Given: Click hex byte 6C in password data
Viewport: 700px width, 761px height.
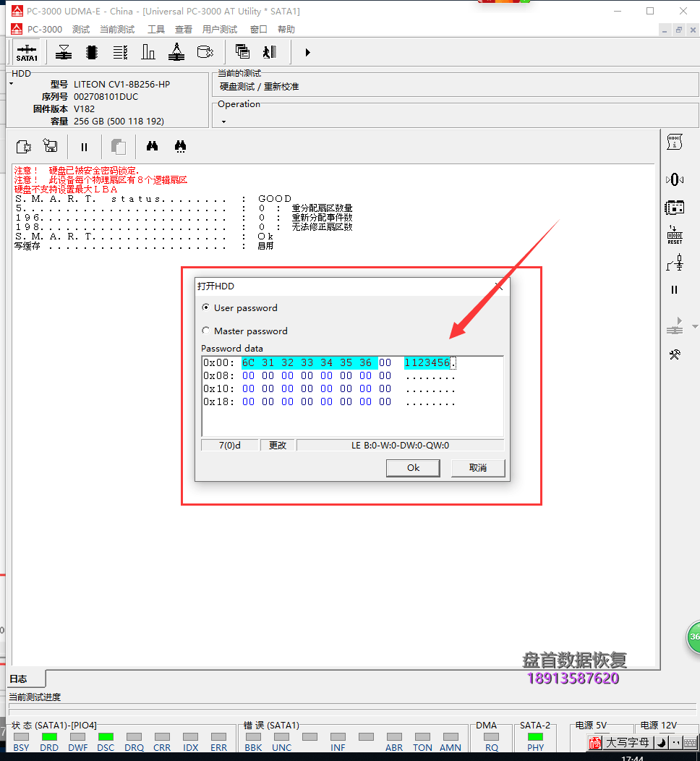Looking at the screenshot, I should click(248, 362).
